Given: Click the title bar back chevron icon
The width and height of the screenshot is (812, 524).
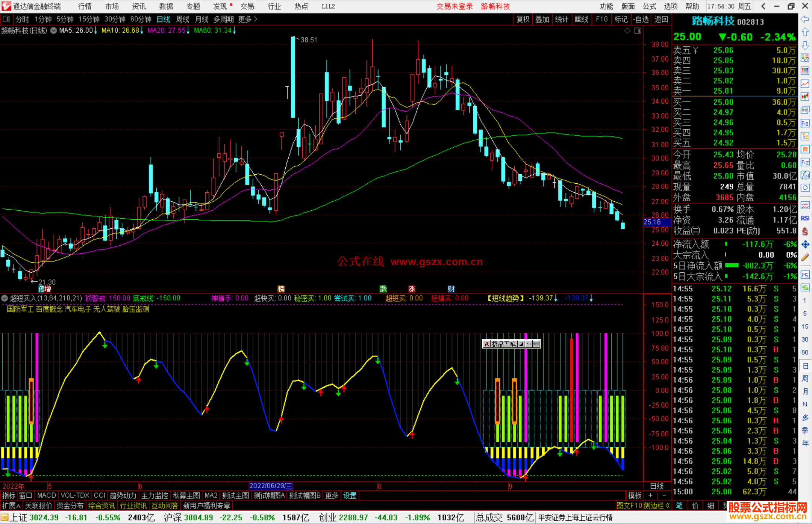Looking at the screenshot, I should tap(764, 6).
